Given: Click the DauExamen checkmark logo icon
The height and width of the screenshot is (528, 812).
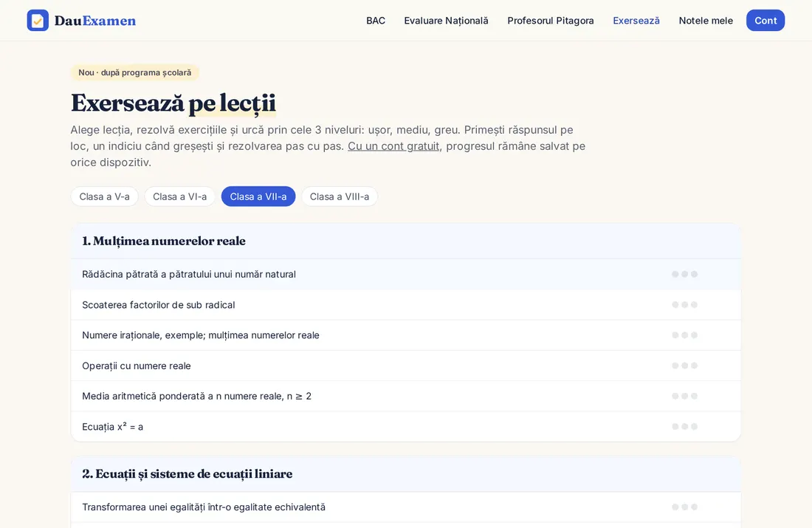Looking at the screenshot, I should point(38,20).
